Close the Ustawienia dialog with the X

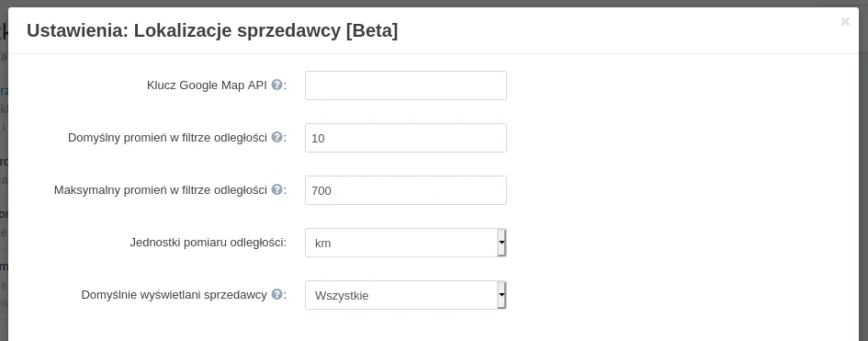(845, 21)
